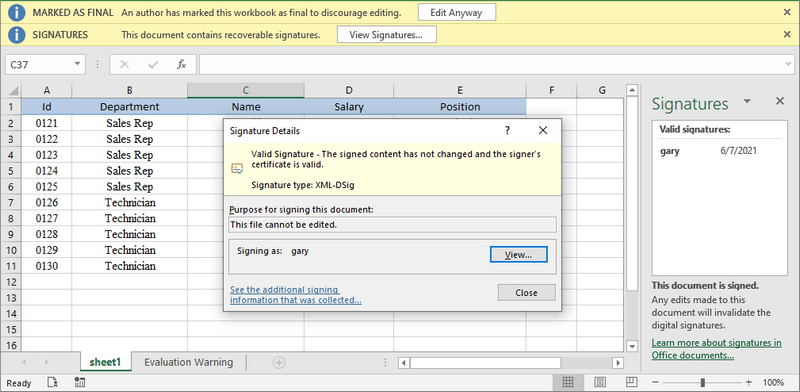Open the Signatures pane options dropdown arrow

pos(747,101)
